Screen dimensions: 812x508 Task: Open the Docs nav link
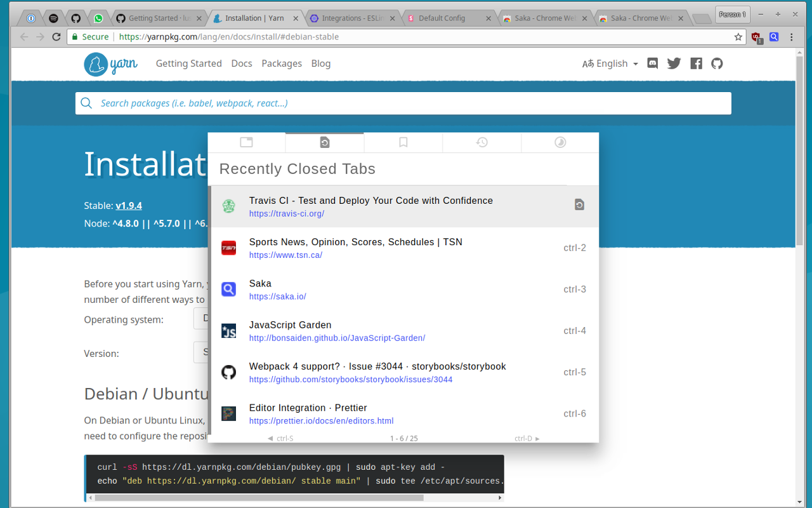[242, 63]
